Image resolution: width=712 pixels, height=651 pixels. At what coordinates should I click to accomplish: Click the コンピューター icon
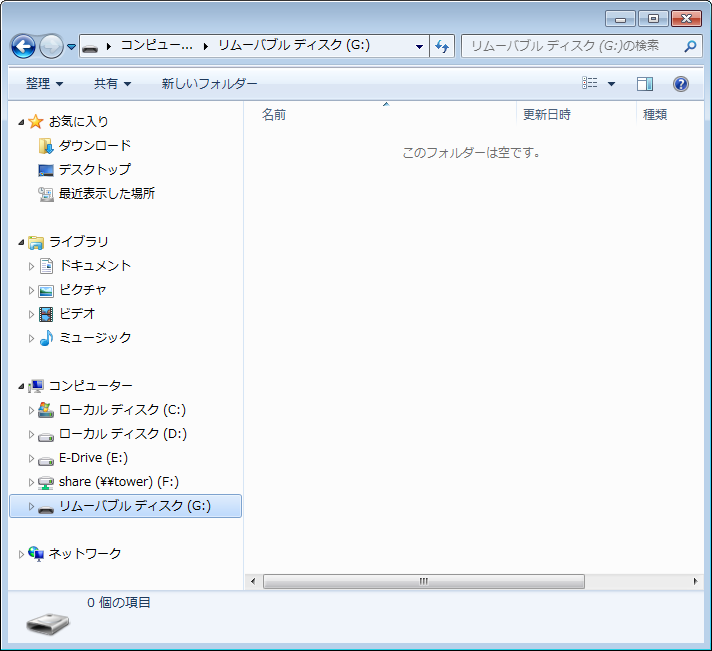(x=36, y=386)
